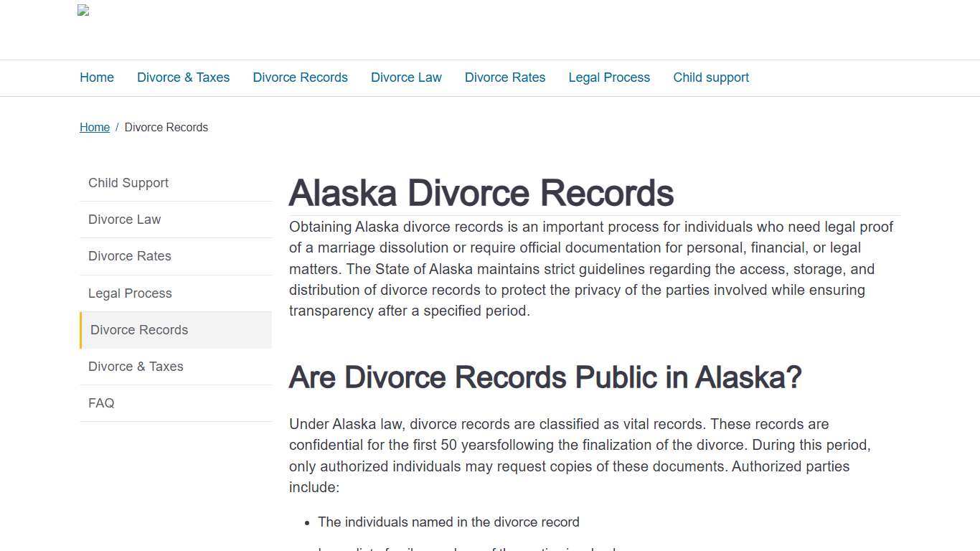This screenshot has width=980, height=551.
Task: Navigate to Divorce Law in the navbar
Action: pyautogui.click(x=406, y=77)
